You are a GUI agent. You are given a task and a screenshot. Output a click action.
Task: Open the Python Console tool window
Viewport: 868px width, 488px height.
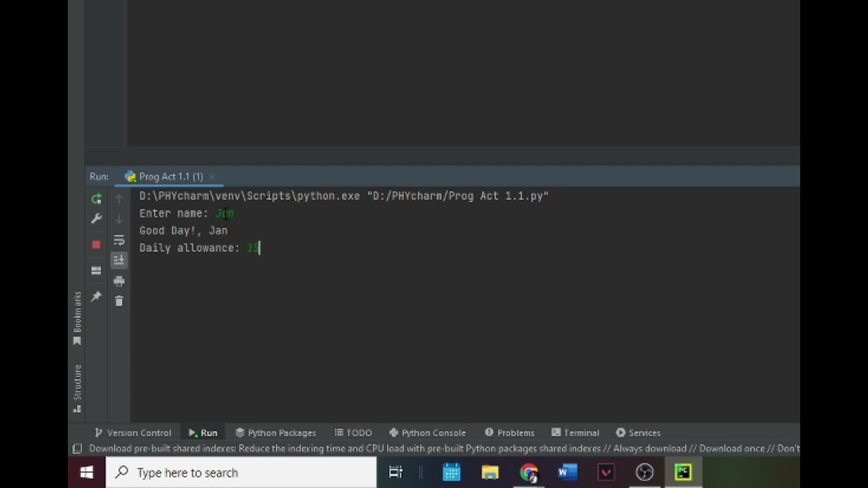[x=427, y=432]
